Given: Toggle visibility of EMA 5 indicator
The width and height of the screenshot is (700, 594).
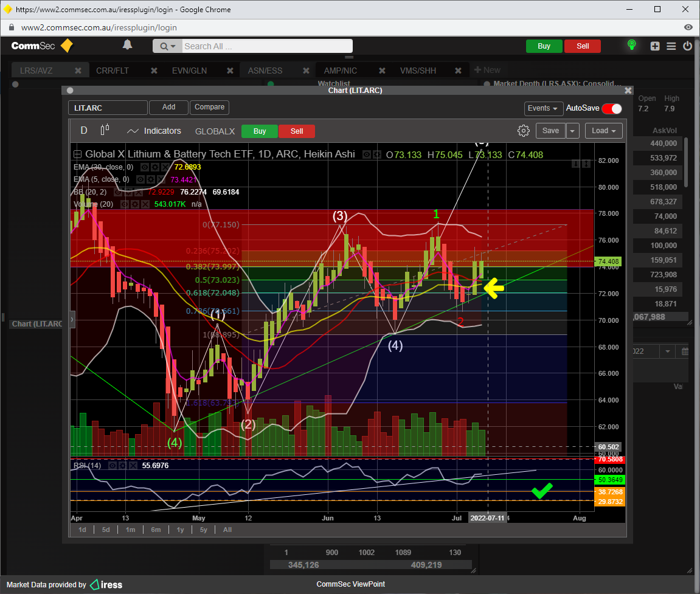Looking at the screenshot, I should coord(140,179).
